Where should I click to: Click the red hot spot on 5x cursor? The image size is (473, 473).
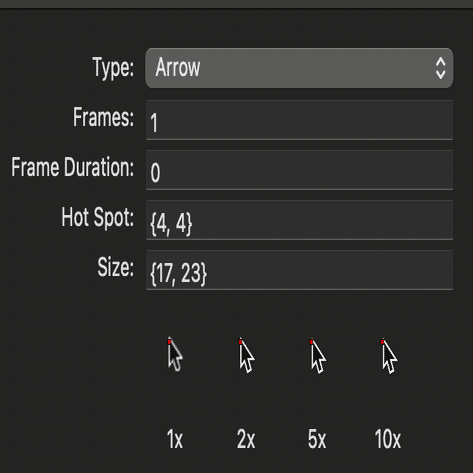pyautogui.click(x=311, y=342)
